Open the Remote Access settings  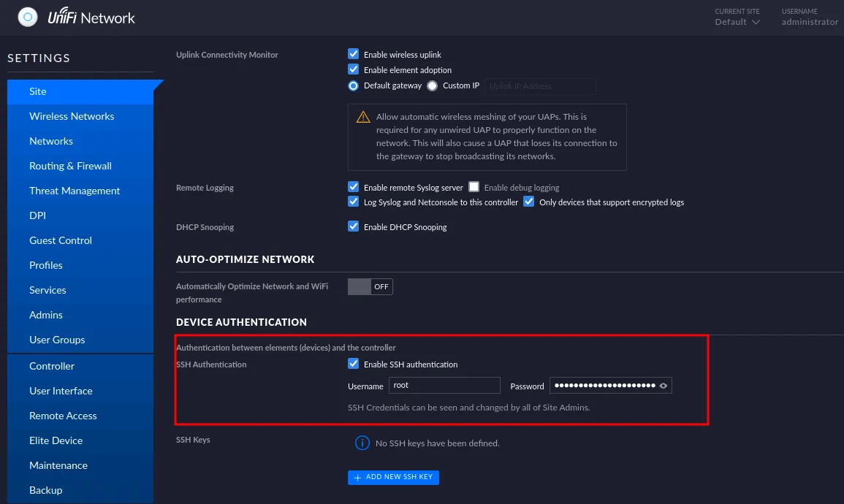coord(63,416)
